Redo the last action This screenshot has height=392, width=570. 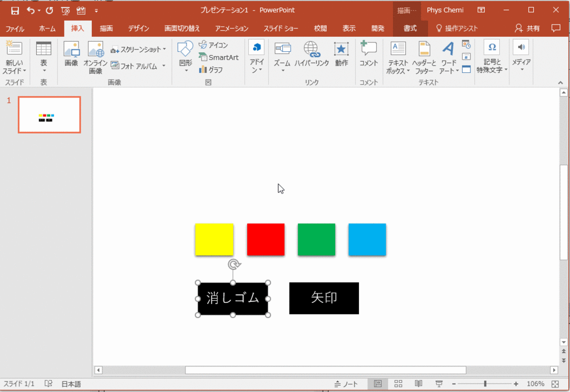click(50, 11)
